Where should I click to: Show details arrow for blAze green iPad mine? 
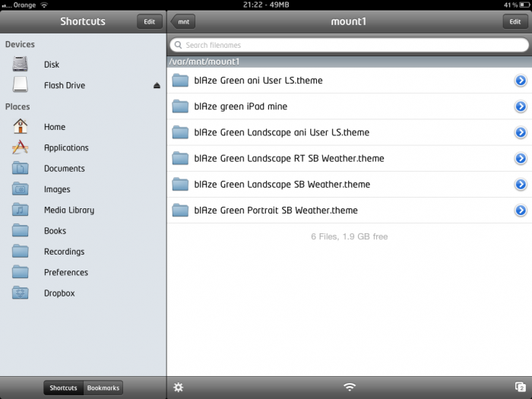[521, 106]
